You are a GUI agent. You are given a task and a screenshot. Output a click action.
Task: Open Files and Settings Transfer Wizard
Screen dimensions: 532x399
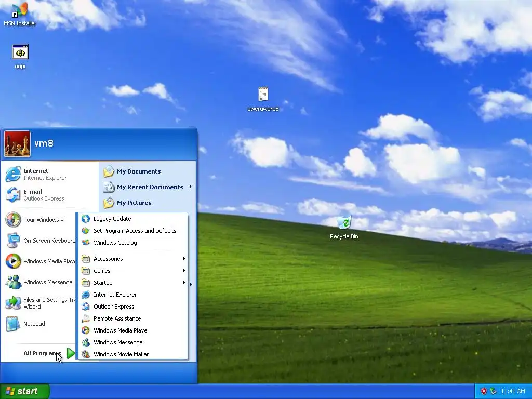coord(40,303)
